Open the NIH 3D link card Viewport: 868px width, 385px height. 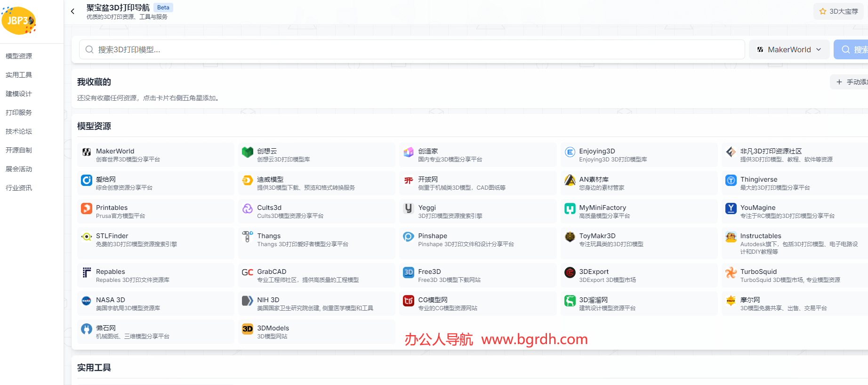317,304
